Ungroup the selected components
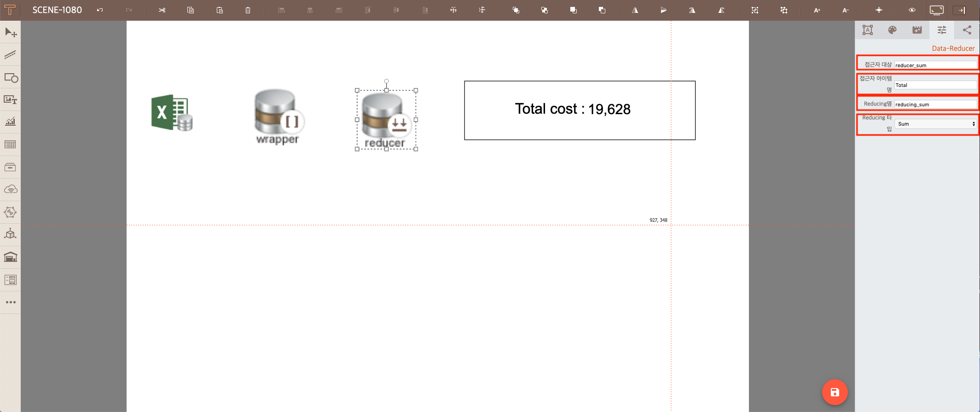 (784, 10)
